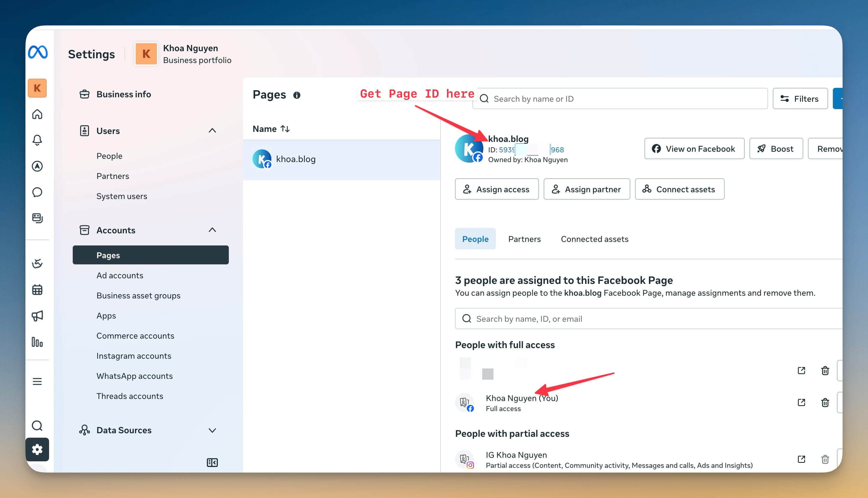Open the Insights bar chart icon
The height and width of the screenshot is (498, 868).
click(37, 342)
